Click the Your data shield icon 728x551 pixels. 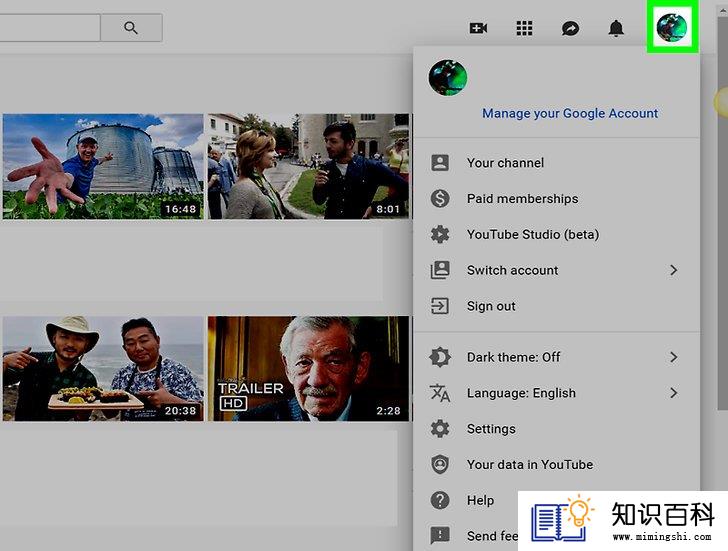pyautogui.click(x=440, y=465)
